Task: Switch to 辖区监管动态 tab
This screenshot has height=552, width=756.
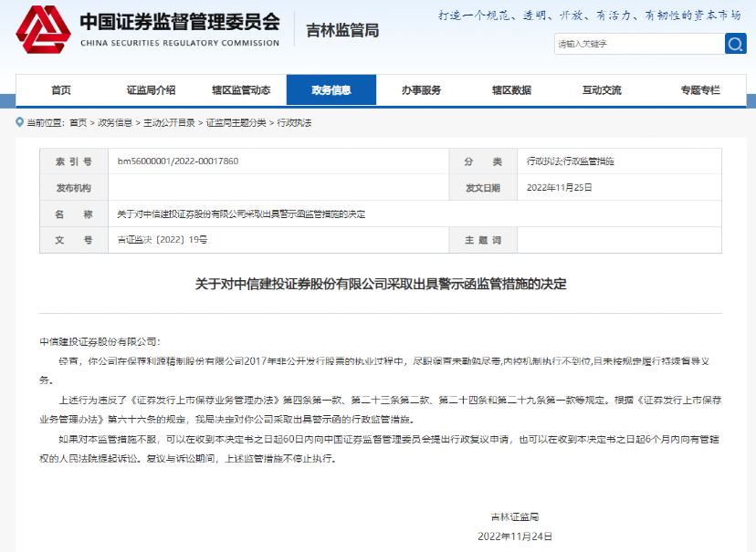Action: [x=241, y=90]
